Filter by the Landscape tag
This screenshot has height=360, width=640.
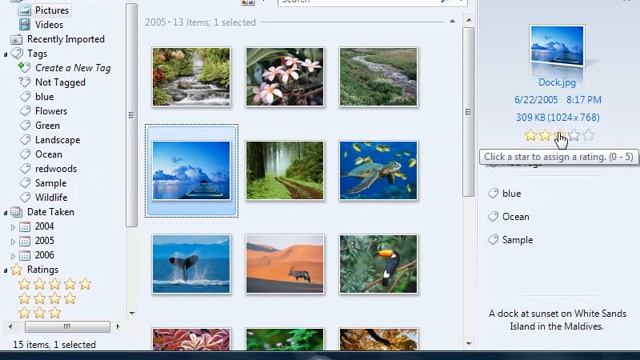tap(58, 140)
